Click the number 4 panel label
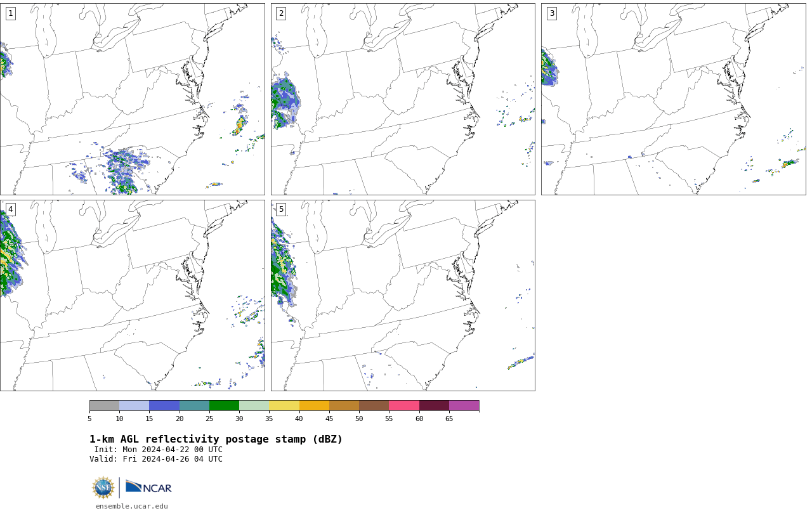Screen dimensions: 812x513 10,209
